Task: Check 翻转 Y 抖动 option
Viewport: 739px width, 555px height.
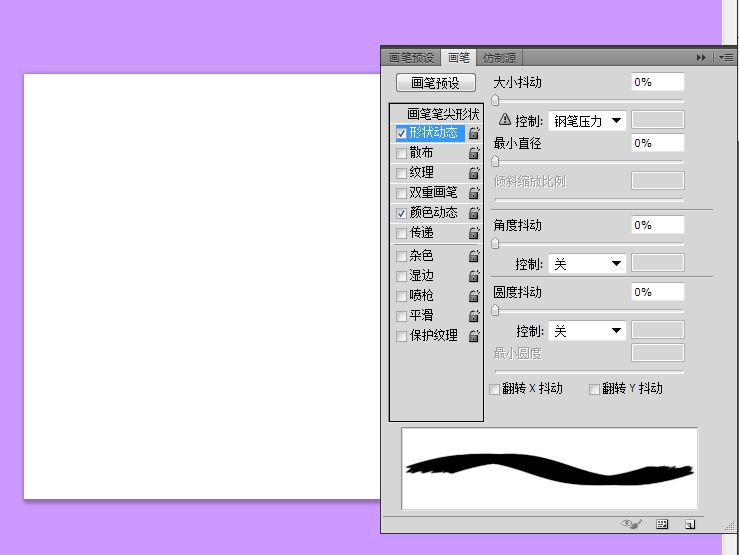Action: click(594, 389)
